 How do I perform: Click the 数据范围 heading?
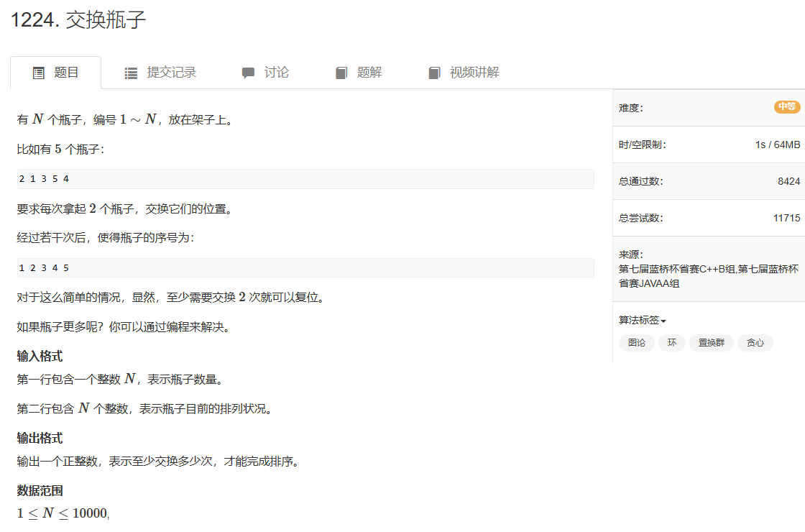click(x=40, y=490)
